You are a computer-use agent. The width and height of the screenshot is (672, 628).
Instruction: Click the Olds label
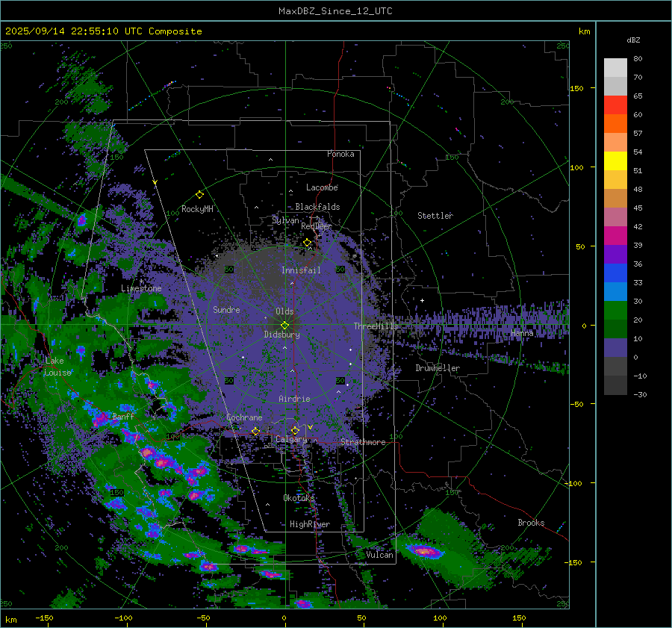pos(284,311)
